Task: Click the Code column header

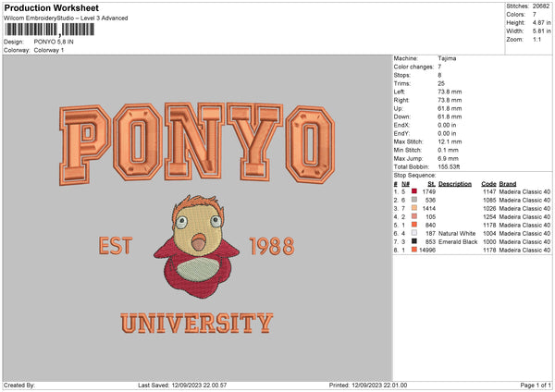Action: click(x=488, y=183)
